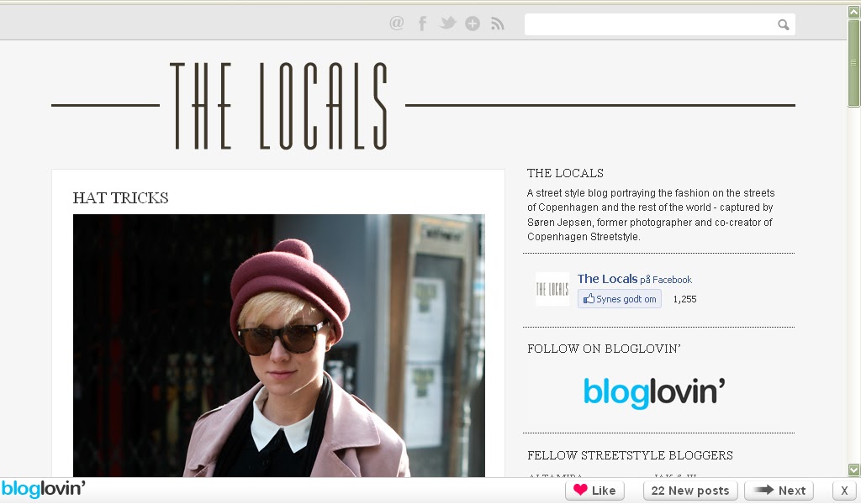Click the email @ icon in header
Screen dimensions: 861x504
[x=397, y=23]
